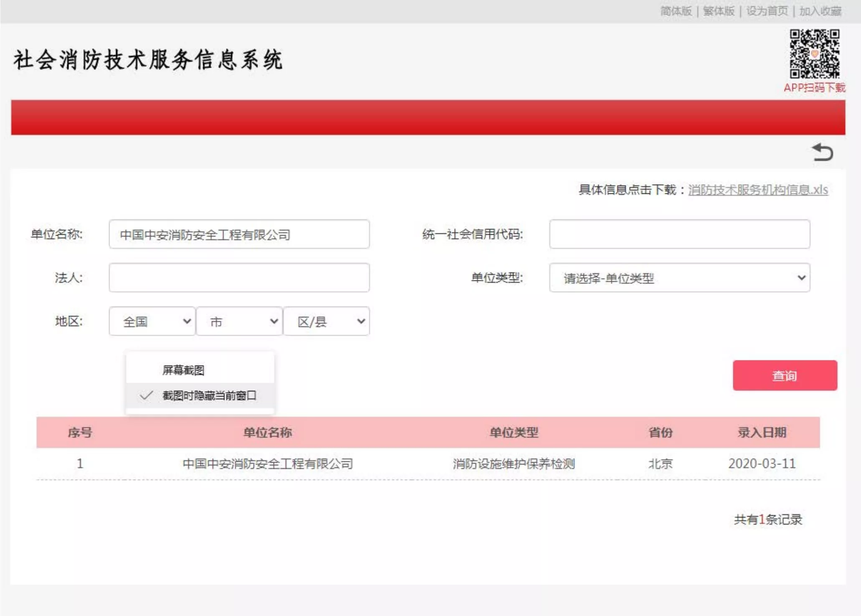Click the APP download QR code
This screenshot has height=616, width=861.
point(814,53)
